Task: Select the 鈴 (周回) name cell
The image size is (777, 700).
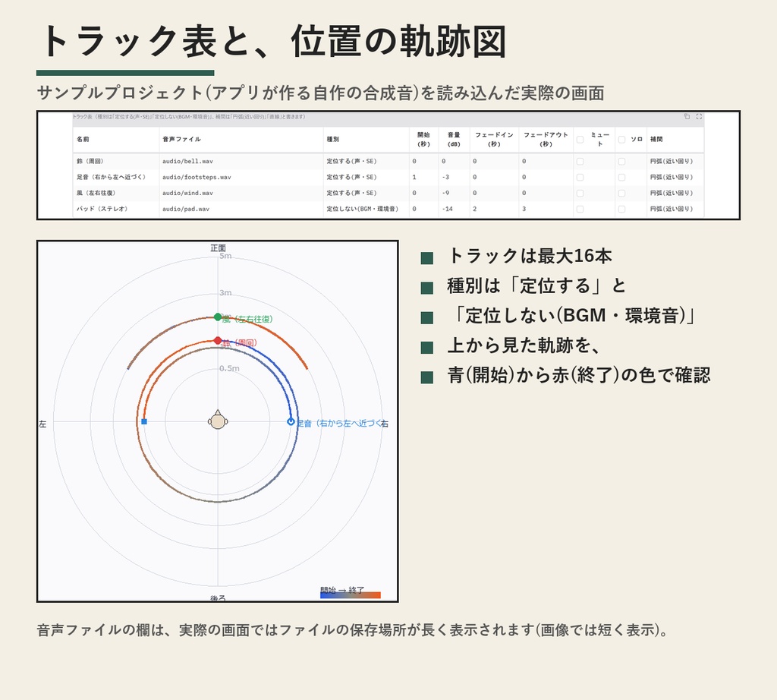Action: (116, 162)
